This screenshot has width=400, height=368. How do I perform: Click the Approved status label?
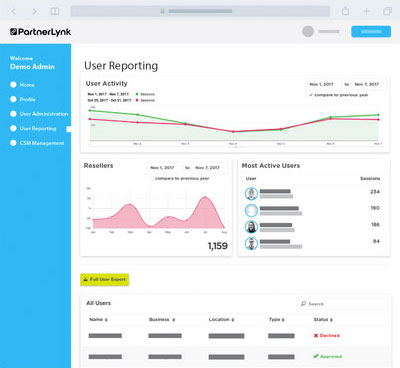click(331, 356)
